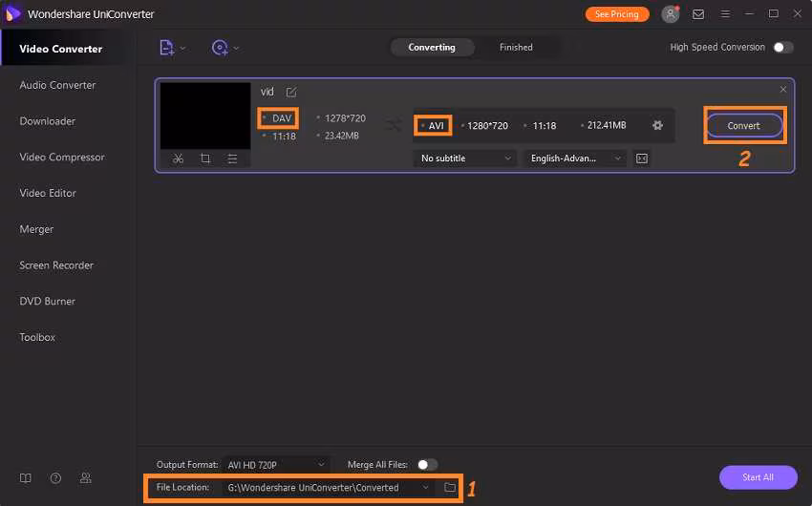Open Screen Recorder

(x=56, y=264)
